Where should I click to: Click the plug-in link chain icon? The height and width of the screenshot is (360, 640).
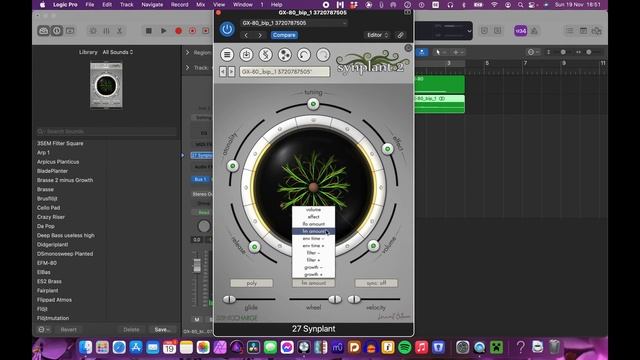(400, 35)
